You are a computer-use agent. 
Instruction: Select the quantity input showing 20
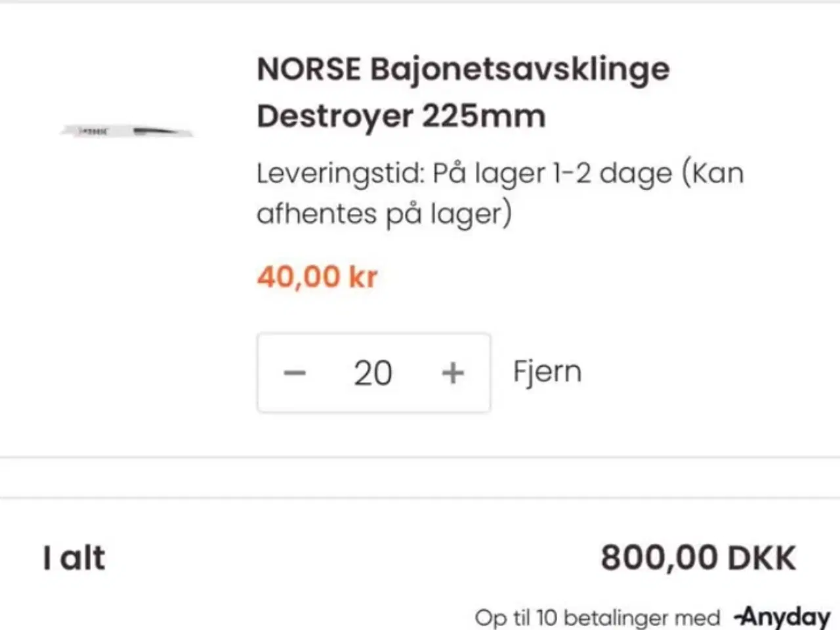coord(373,372)
